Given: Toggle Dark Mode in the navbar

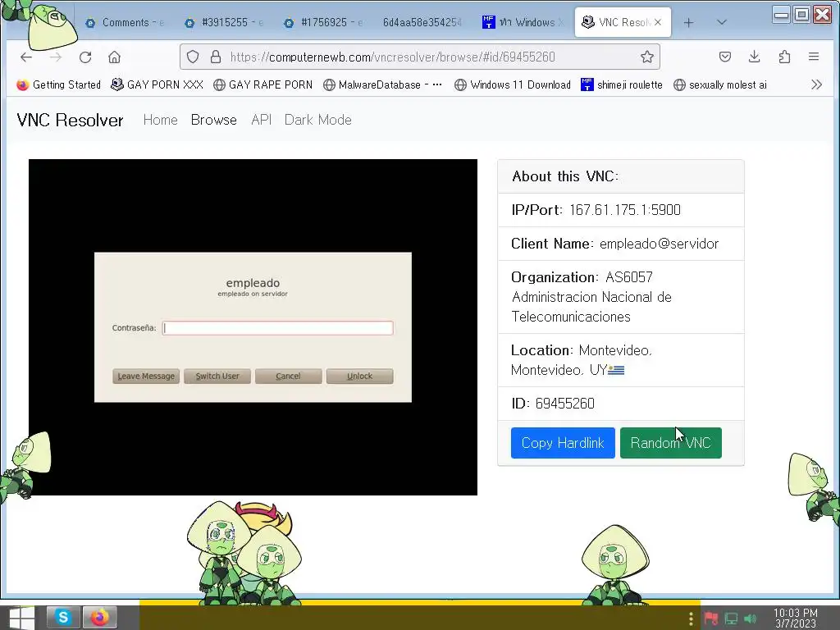Looking at the screenshot, I should coord(317,120).
